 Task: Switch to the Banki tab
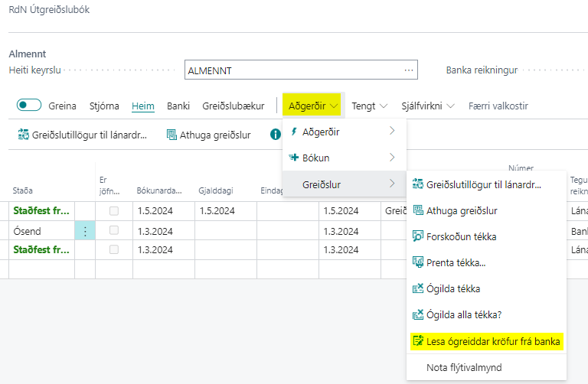178,106
